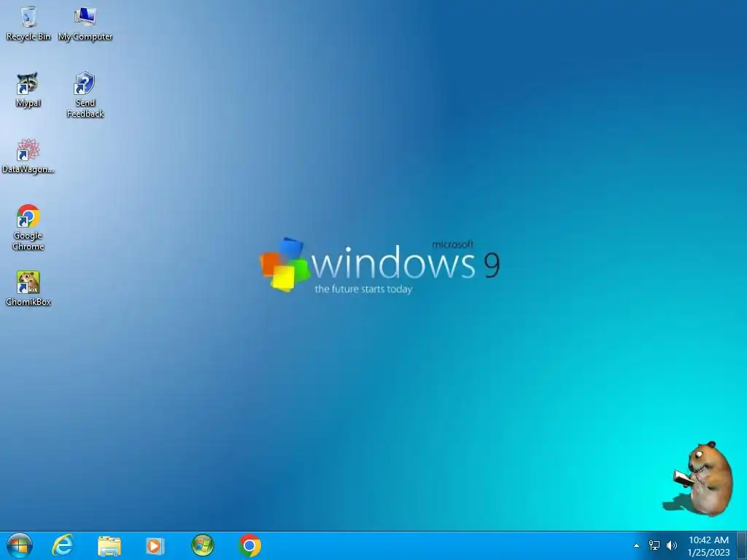This screenshot has width=747, height=560.
Task: Click the Show Desktop strip at taskbar end
Action: (742, 545)
